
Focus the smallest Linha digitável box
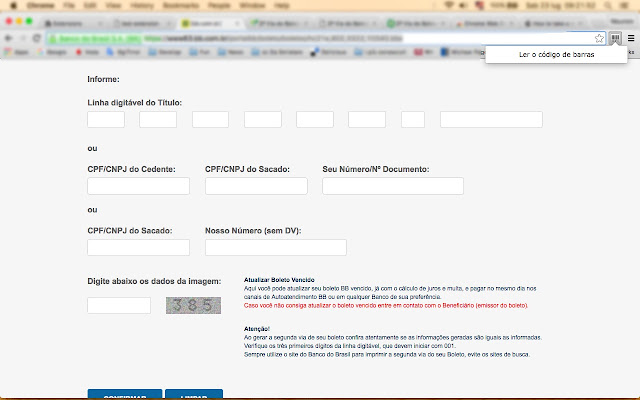(x=413, y=120)
